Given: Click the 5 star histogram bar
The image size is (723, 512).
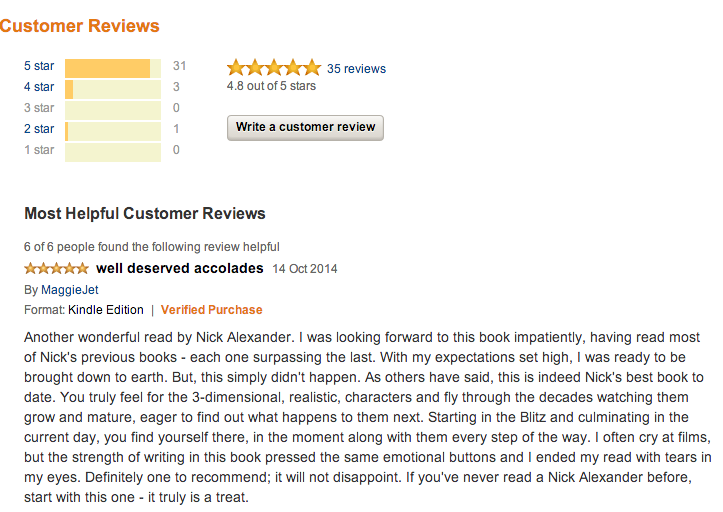Looking at the screenshot, I should tap(112, 67).
